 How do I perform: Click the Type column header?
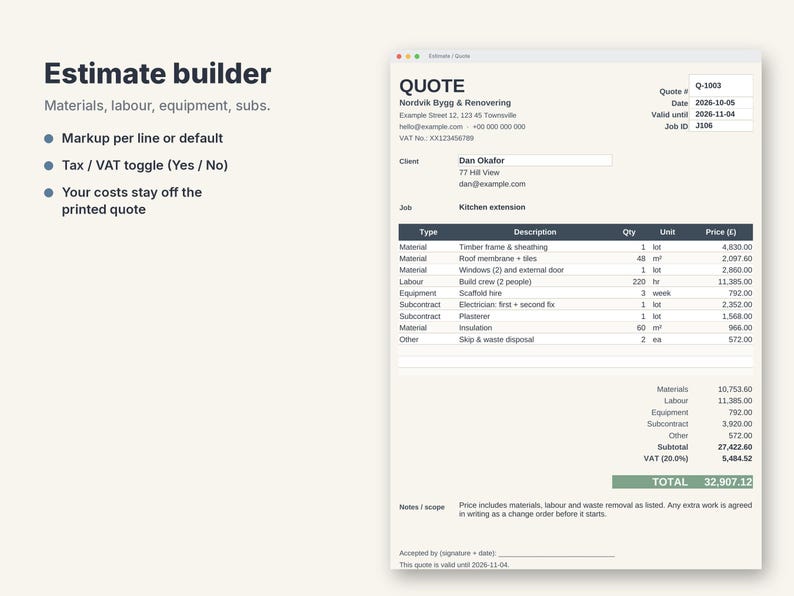tap(428, 232)
